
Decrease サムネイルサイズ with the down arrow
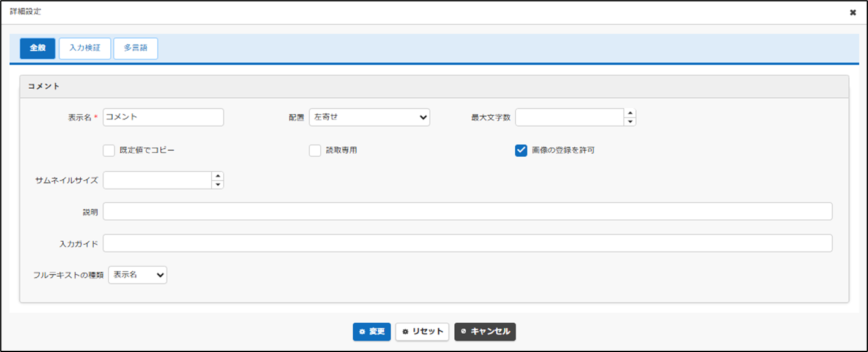coord(217,185)
